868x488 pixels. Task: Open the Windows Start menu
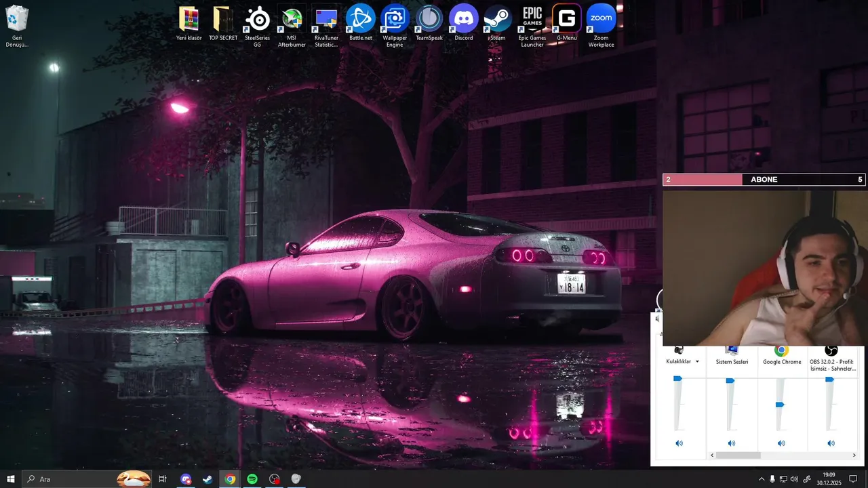pyautogui.click(x=11, y=479)
